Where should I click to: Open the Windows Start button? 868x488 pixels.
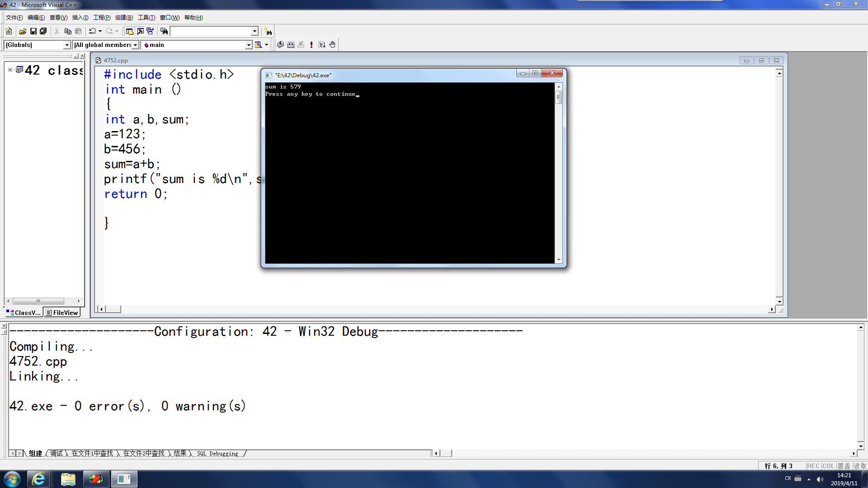(x=12, y=479)
